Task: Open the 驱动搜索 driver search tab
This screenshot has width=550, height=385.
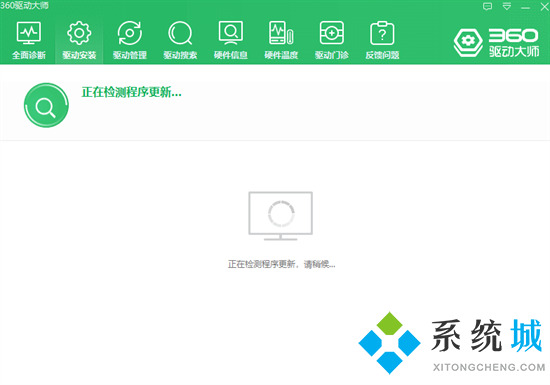Action: pyautogui.click(x=180, y=40)
